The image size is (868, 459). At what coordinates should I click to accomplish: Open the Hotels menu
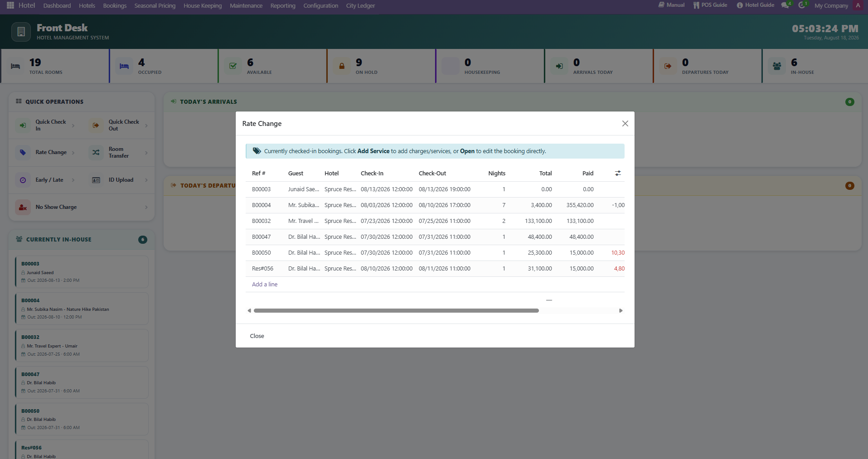[x=87, y=5]
